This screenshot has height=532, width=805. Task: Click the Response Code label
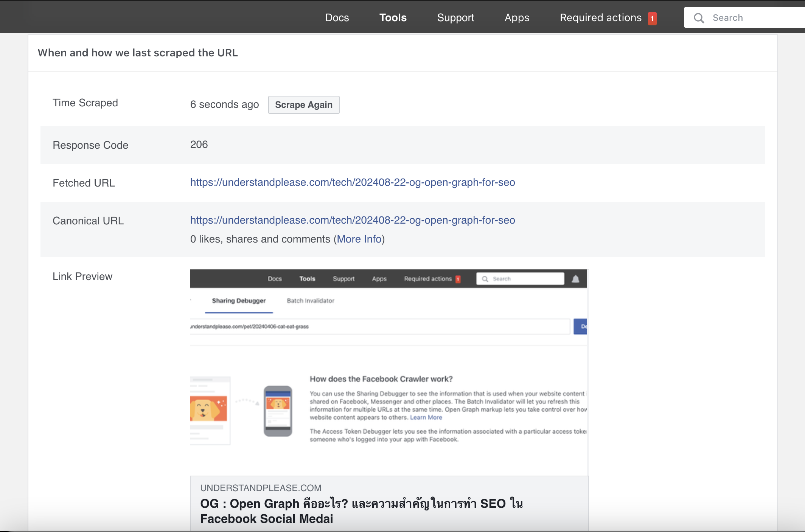click(90, 145)
